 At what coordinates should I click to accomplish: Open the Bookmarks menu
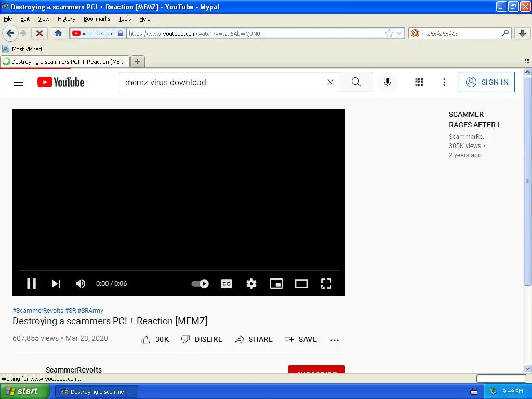click(97, 19)
